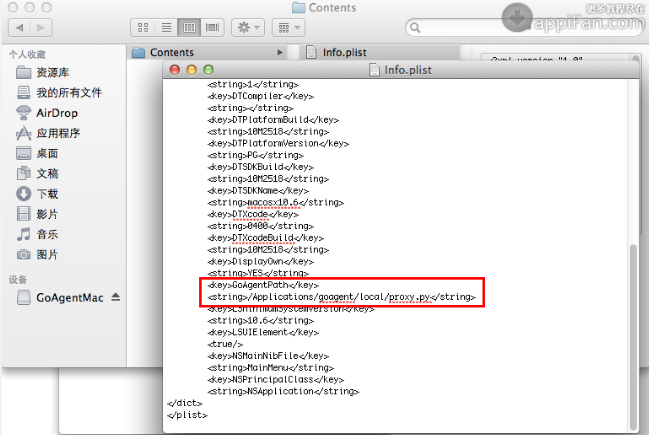Minimize the Info.plist editor window
The height and width of the screenshot is (435, 649).
click(192, 70)
